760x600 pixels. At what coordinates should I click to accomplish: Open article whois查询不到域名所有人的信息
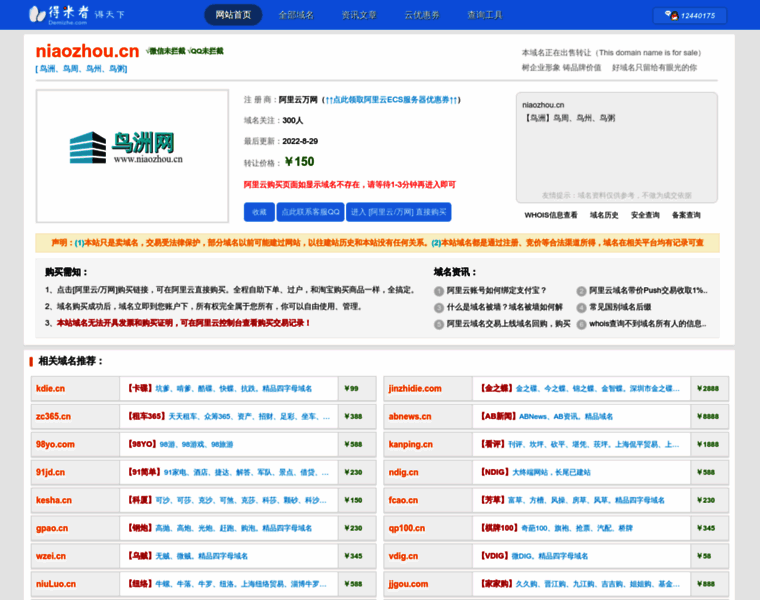[x=648, y=324]
